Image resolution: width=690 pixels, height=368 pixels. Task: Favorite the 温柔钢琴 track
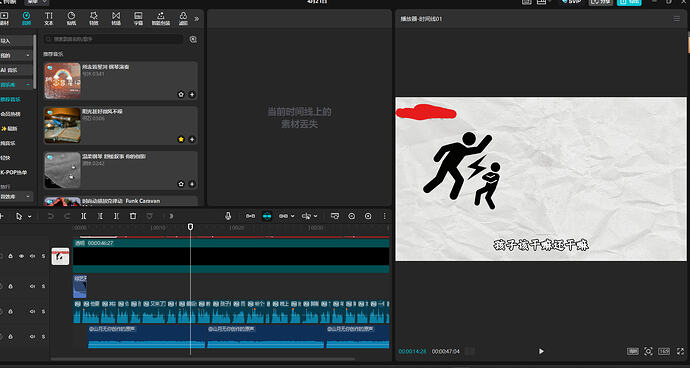tap(181, 184)
